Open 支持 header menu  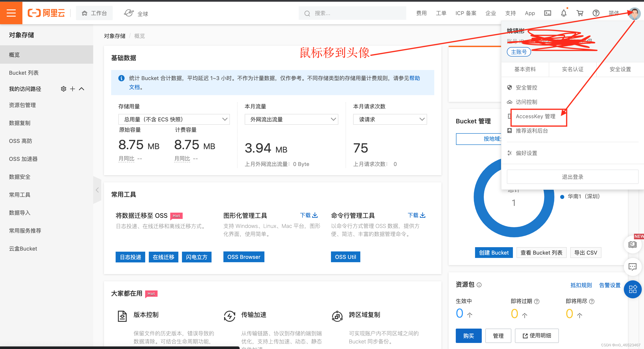pos(510,13)
